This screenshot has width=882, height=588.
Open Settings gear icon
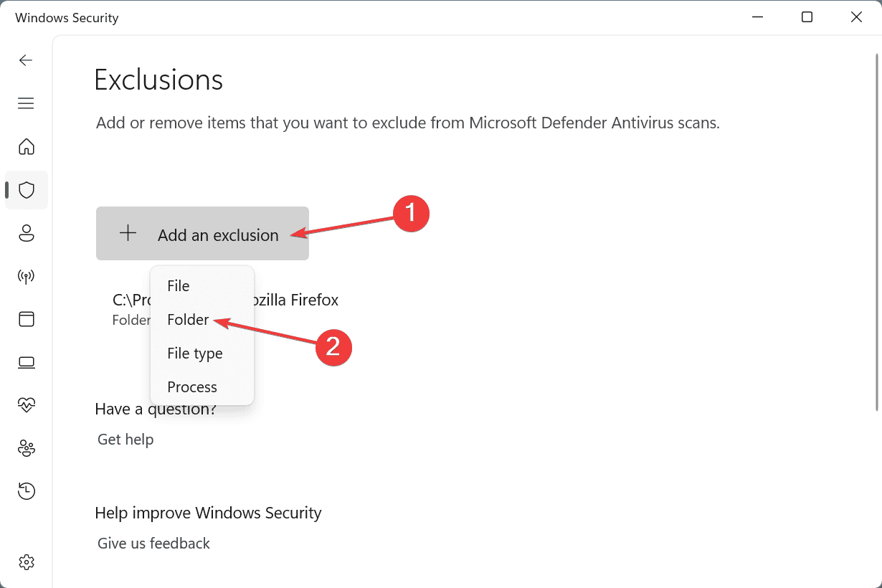(27, 561)
